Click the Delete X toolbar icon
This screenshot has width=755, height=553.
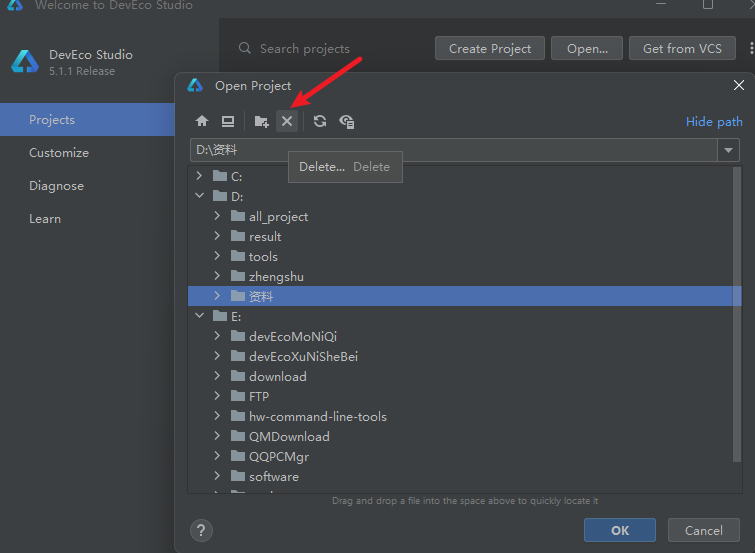287,121
